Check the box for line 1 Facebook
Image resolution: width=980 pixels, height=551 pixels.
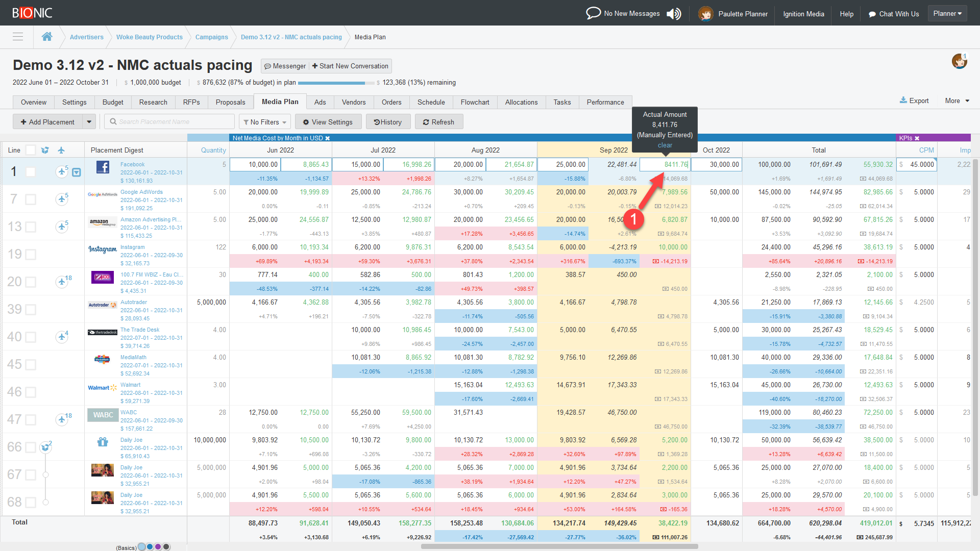(31, 172)
